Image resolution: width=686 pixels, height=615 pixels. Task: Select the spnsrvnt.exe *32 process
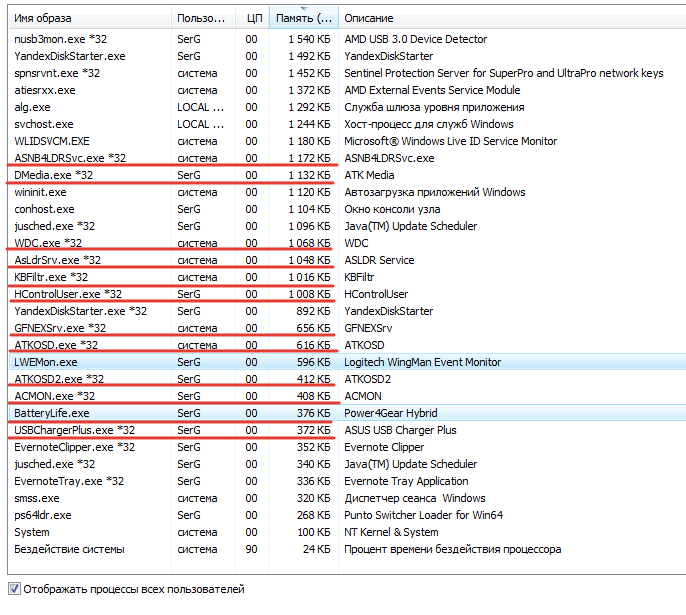tap(57, 73)
